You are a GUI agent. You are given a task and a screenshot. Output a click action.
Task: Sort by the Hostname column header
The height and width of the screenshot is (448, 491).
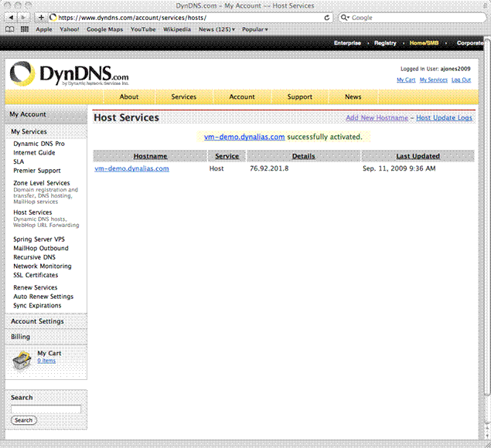coord(150,156)
